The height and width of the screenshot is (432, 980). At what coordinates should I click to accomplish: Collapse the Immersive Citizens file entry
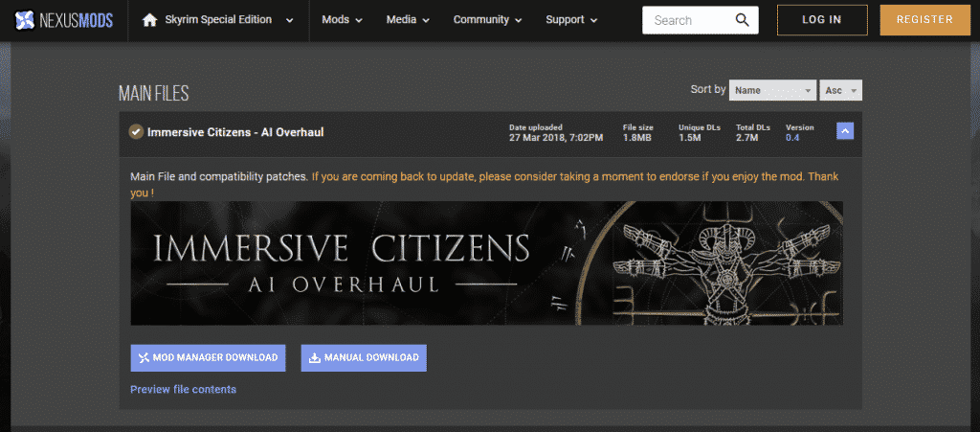point(845,131)
